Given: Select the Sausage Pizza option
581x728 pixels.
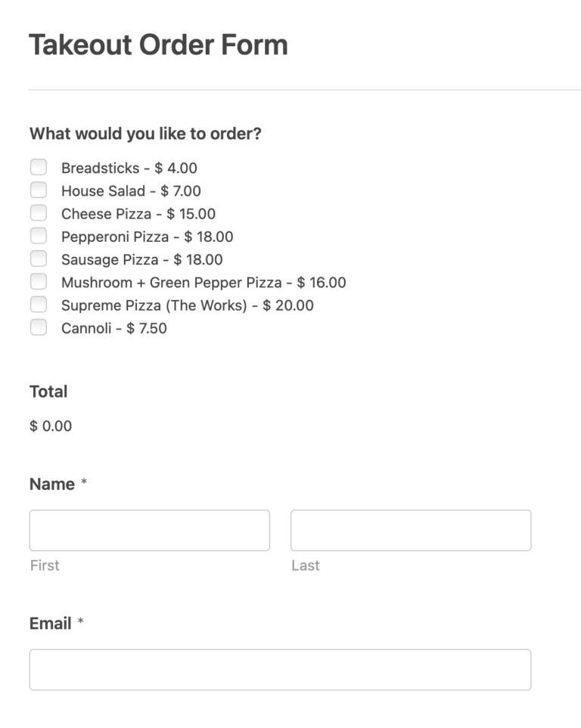Looking at the screenshot, I should click(x=39, y=258).
